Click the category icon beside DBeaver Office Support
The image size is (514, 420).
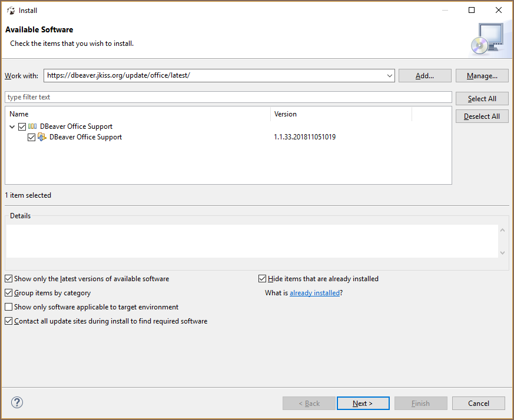32,126
